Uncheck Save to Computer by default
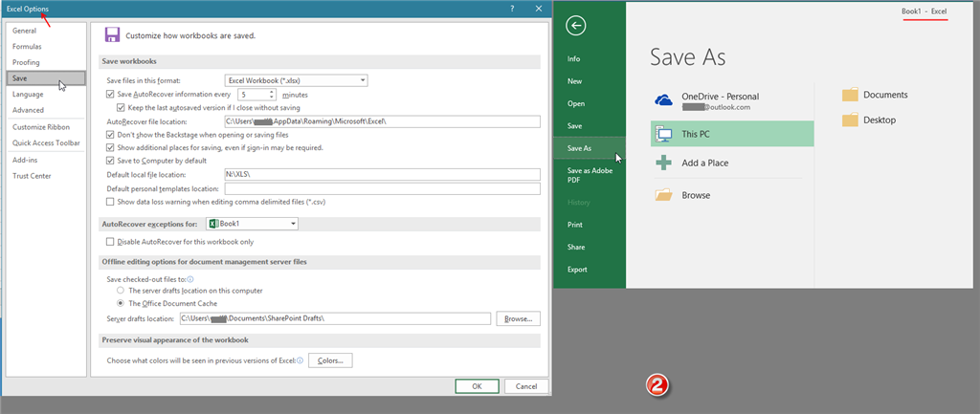Image resolution: width=980 pixels, height=414 pixels. 111,161
